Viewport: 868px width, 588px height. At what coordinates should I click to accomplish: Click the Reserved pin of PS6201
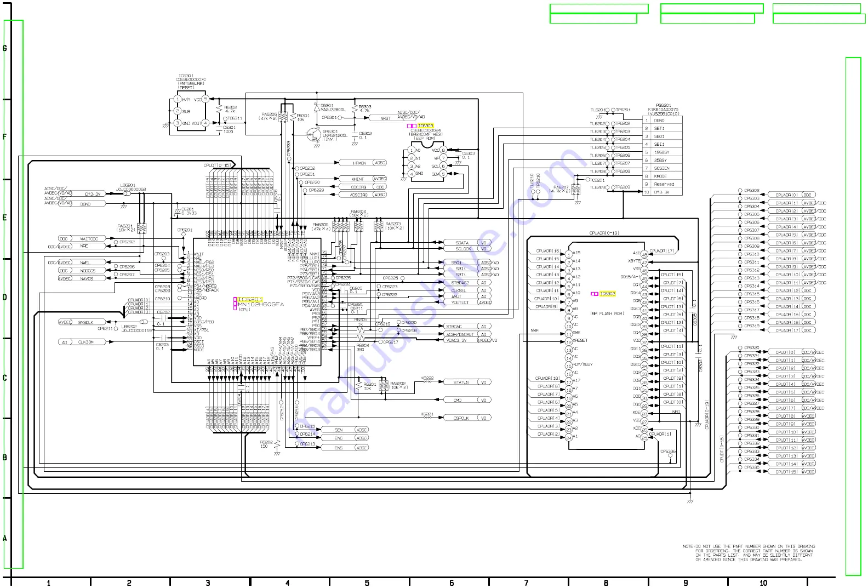tap(664, 184)
